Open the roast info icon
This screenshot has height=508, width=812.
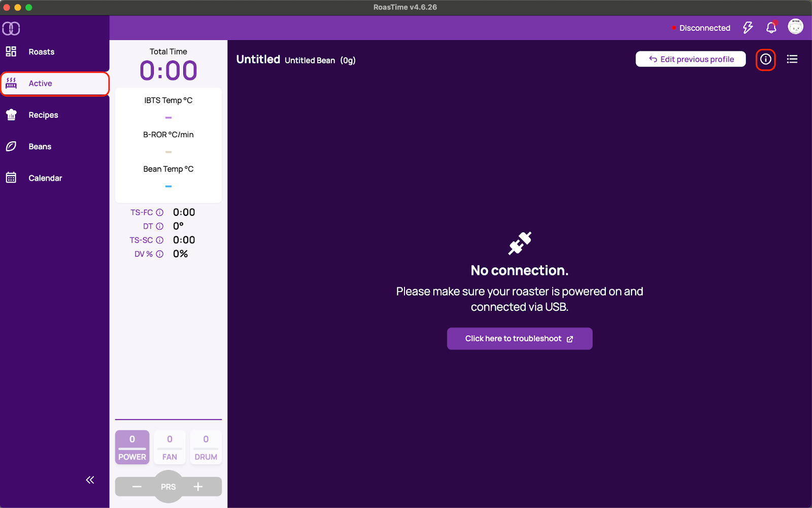pos(765,59)
